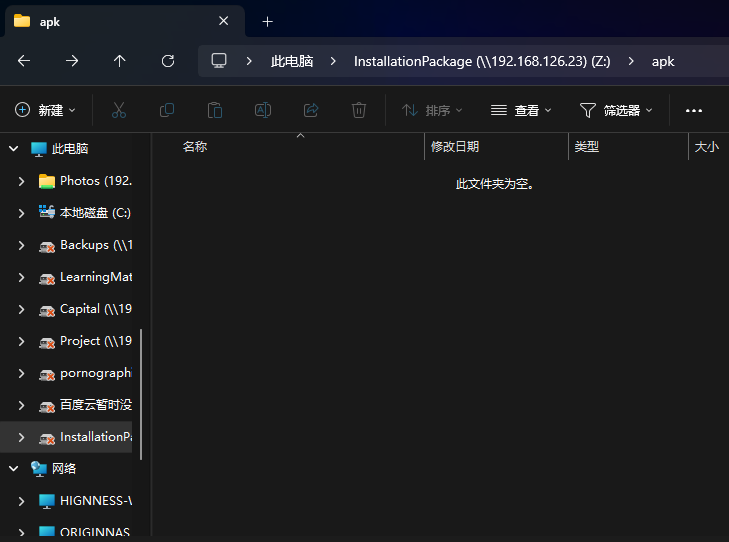The width and height of the screenshot is (729, 542).
Task: Open the three-dot more options menu
Action: 694,111
